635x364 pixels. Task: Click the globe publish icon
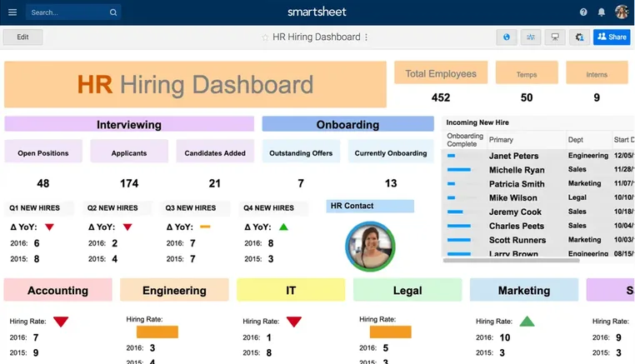coord(507,37)
